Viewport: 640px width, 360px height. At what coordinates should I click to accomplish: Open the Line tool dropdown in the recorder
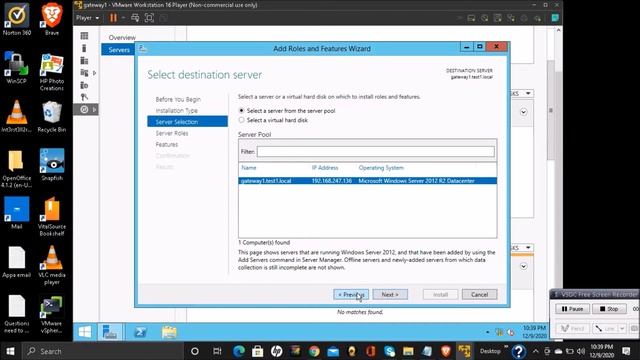pos(622,328)
